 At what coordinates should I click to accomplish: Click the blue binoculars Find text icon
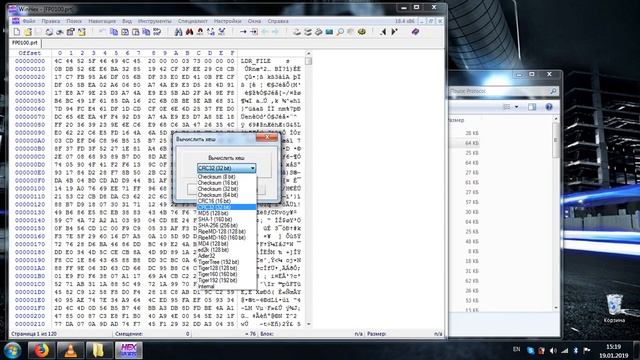(x=178, y=31)
